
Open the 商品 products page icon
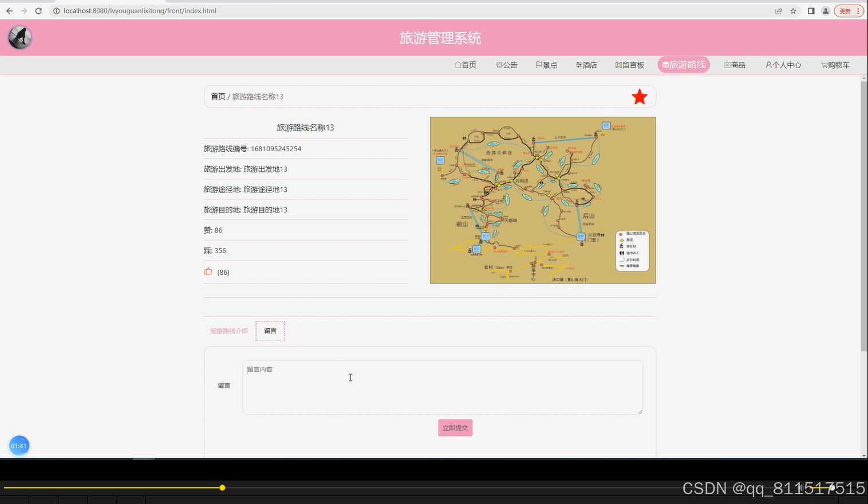click(726, 65)
